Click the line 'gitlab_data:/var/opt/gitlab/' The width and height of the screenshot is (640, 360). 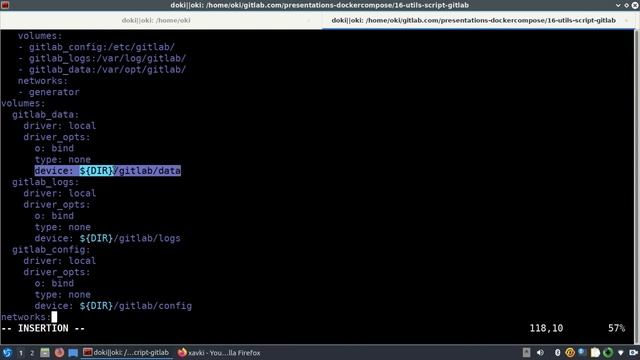point(107,70)
